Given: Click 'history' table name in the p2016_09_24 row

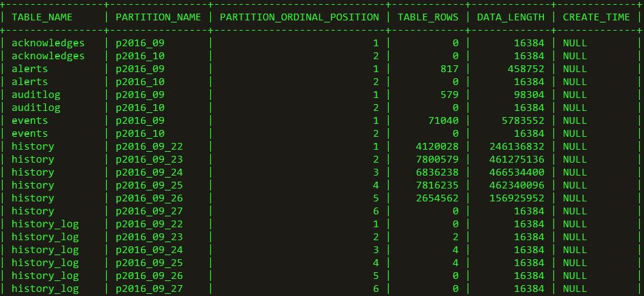Looking at the screenshot, I should (33, 172).
